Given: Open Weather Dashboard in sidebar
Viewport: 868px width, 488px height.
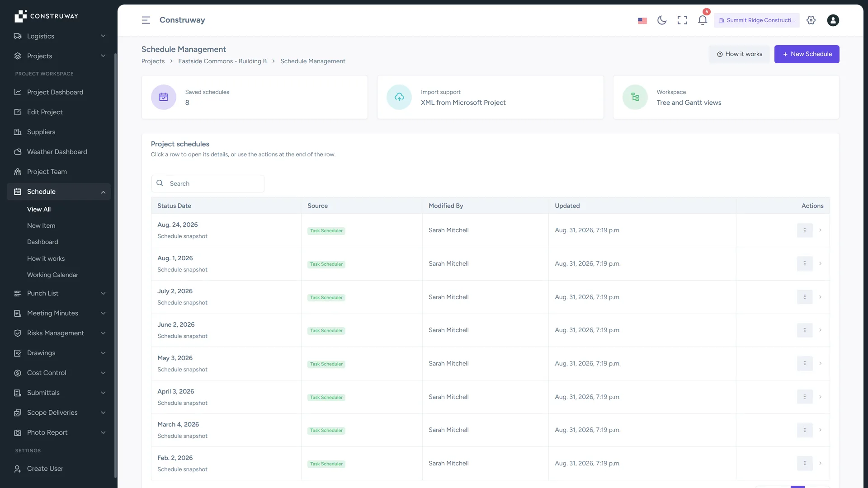Looking at the screenshot, I should point(59,152).
